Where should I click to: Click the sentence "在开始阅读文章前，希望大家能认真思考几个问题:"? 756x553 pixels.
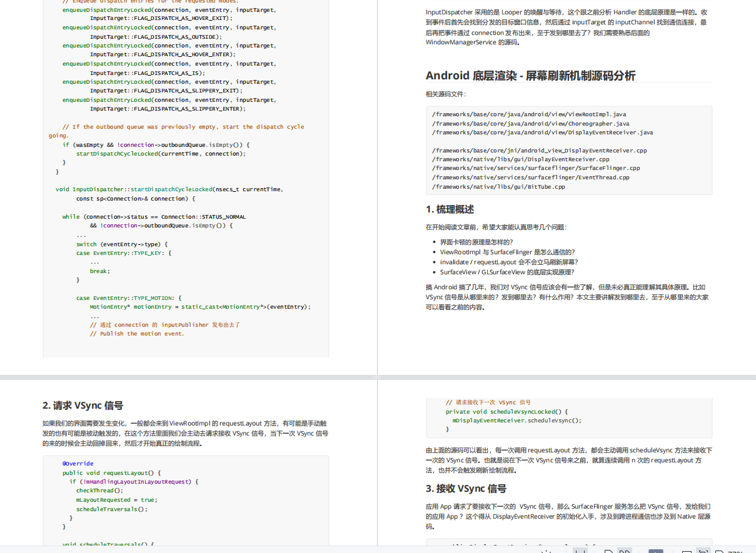[496, 227]
